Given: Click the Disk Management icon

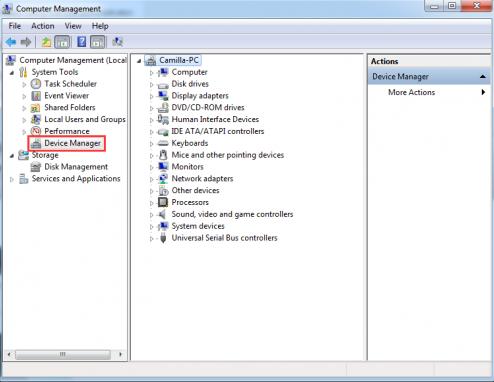Looking at the screenshot, I should coord(36,167).
